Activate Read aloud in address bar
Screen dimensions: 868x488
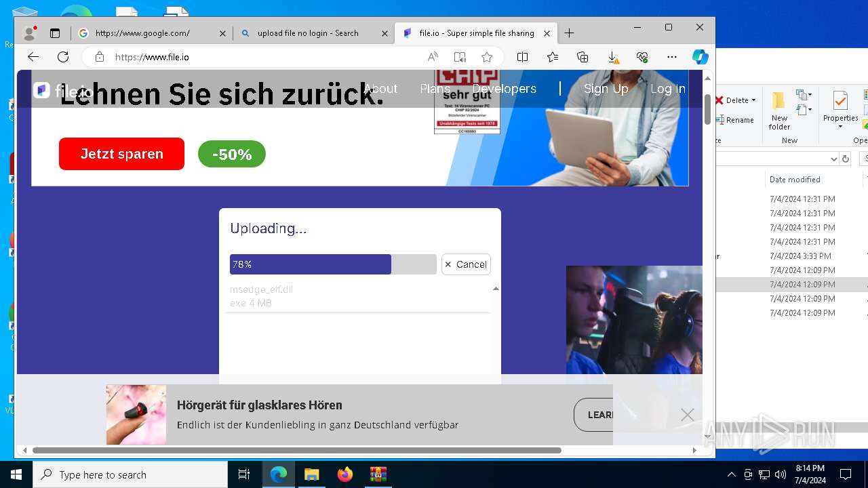433,57
